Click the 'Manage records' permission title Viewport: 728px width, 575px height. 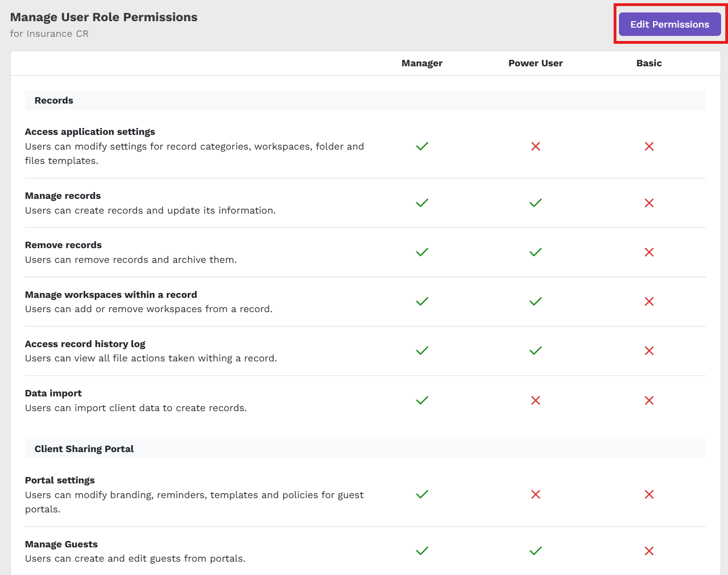coord(63,196)
